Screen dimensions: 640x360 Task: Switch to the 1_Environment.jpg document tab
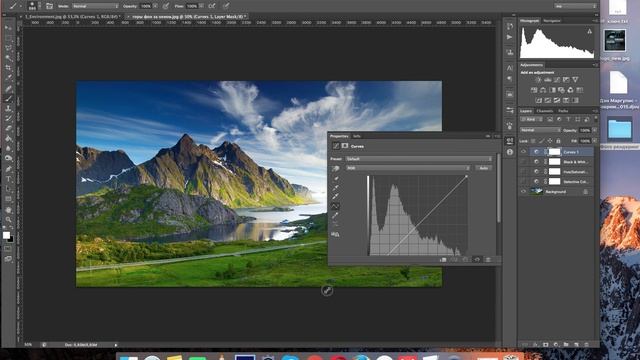click(x=72, y=17)
